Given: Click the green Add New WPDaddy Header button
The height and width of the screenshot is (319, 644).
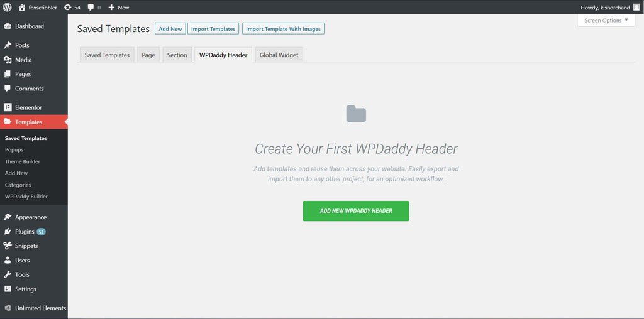Looking at the screenshot, I should pos(356,211).
